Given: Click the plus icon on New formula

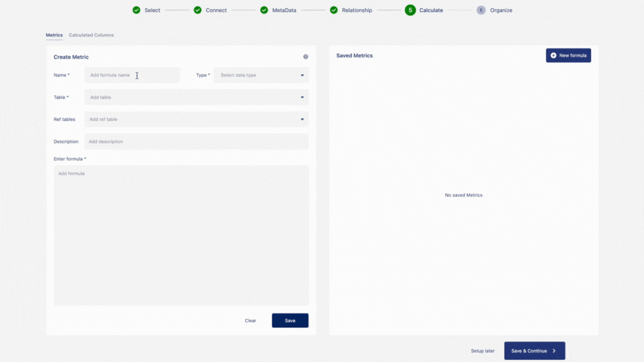Looking at the screenshot, I should (553, 55).
